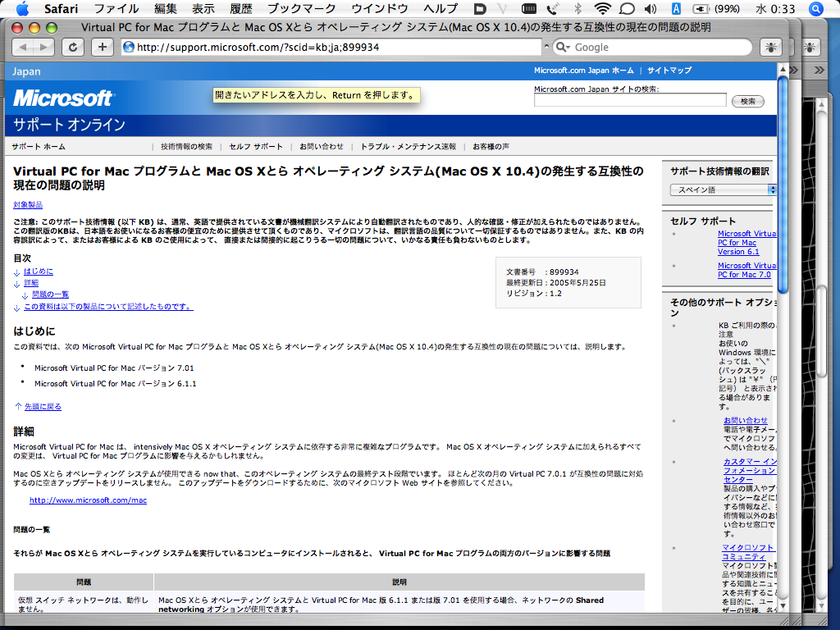Viewport: 840px width, 630px height.
Task: Click the 最終更新日 2005年5月25日 text
Action: coord(555,282)
